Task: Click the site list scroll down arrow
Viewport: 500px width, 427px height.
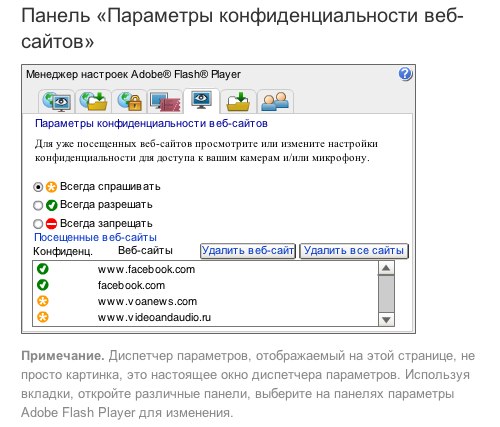Action: (x=386, y=320)
